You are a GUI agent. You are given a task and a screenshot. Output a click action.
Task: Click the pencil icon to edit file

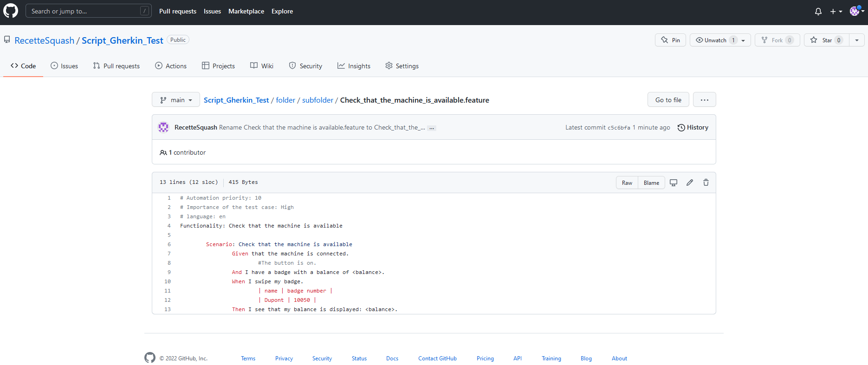[x=690, y=182]
